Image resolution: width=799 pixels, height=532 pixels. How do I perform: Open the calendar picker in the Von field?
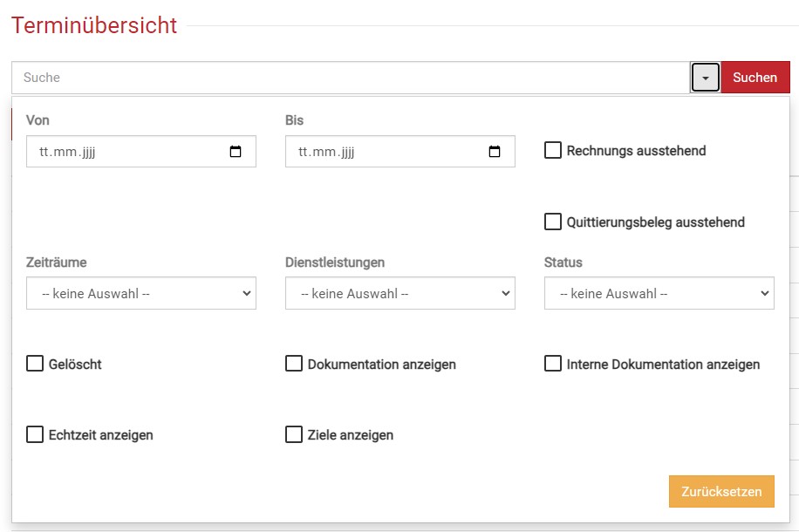pos(236,152)
